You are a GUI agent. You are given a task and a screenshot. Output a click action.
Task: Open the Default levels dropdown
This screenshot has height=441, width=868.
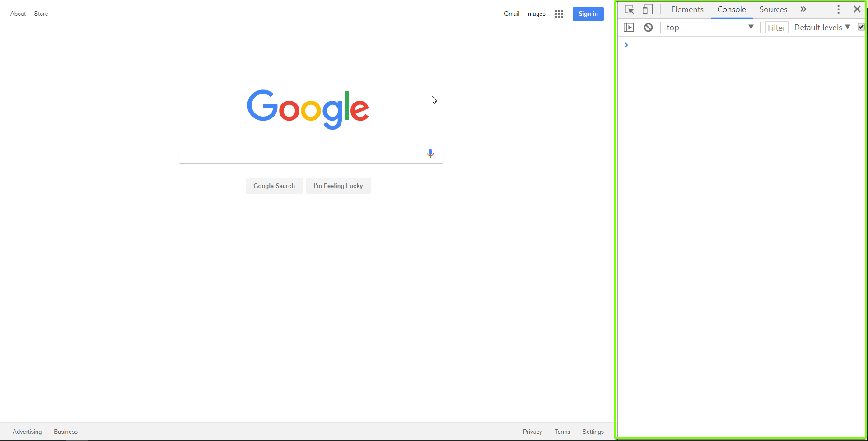point(822,28)
